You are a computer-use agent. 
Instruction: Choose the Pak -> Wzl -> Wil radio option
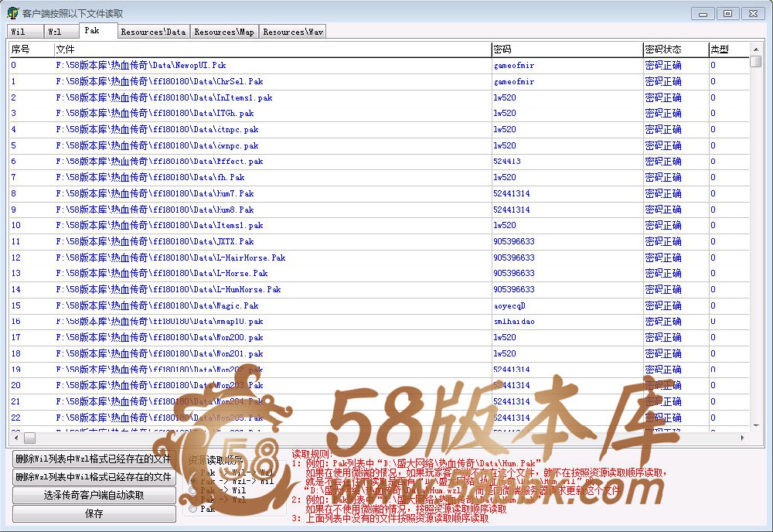(192, 481)
